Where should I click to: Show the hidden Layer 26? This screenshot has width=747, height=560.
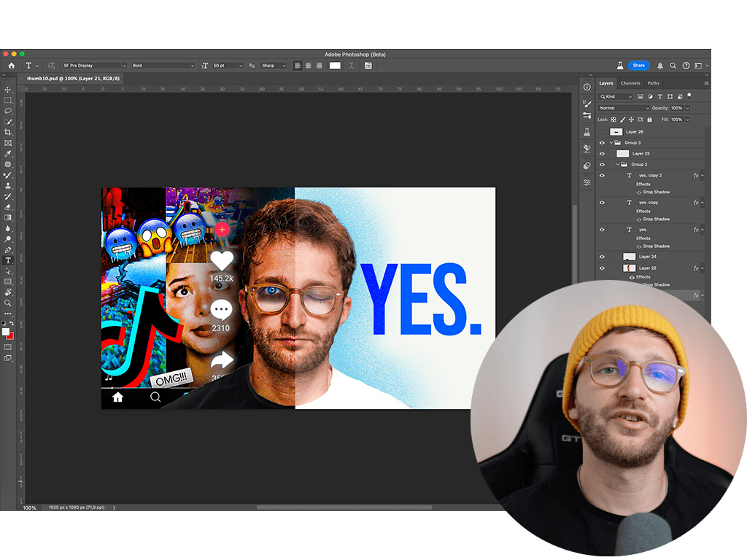602,132
